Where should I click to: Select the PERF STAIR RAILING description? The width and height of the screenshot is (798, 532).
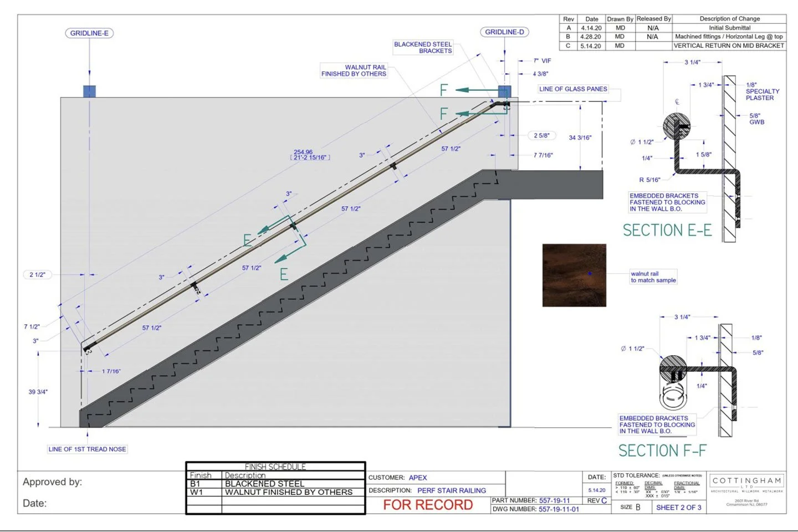(x=452, y=490)
